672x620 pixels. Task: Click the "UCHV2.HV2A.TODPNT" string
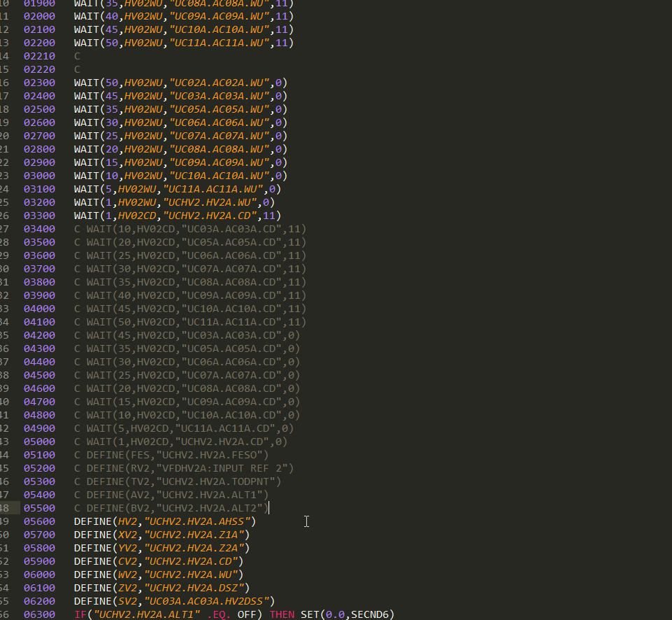pos(216,481)
